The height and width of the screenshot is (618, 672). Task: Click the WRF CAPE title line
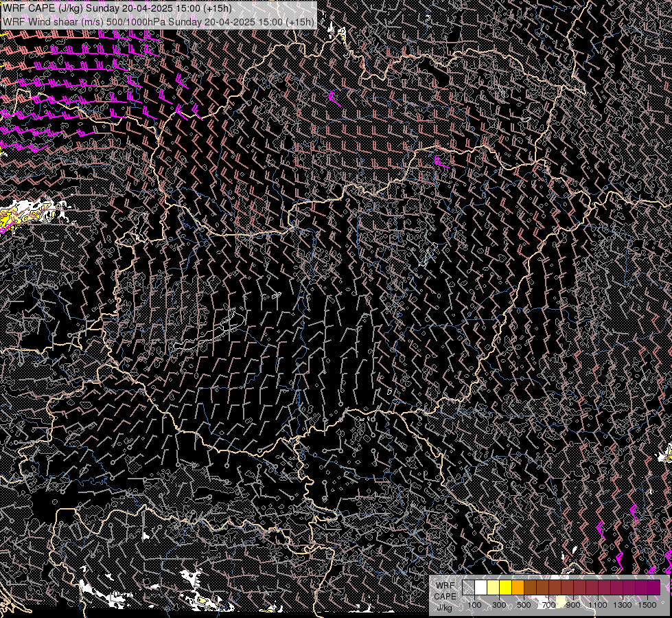click(x=117, y=8)
